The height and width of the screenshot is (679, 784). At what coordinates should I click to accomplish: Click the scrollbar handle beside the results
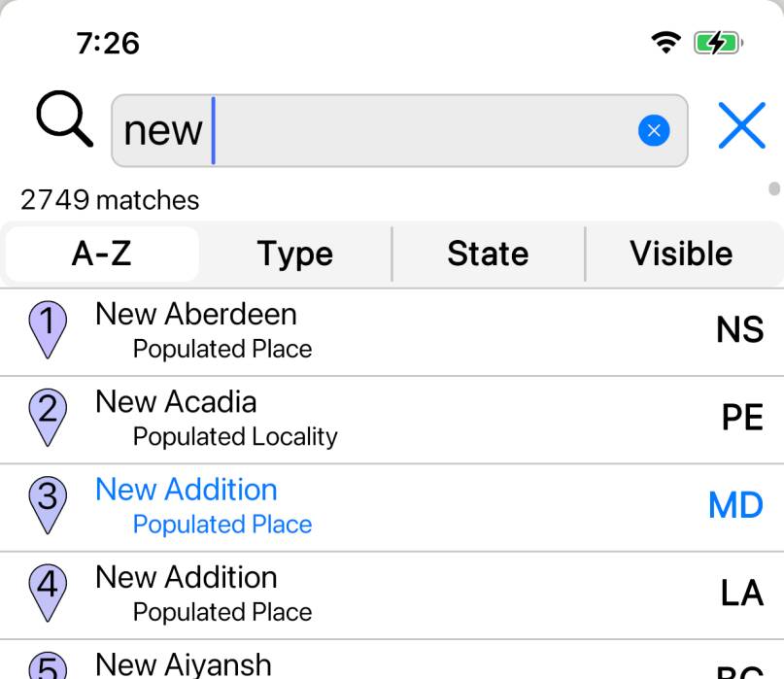tap(774, 188)
